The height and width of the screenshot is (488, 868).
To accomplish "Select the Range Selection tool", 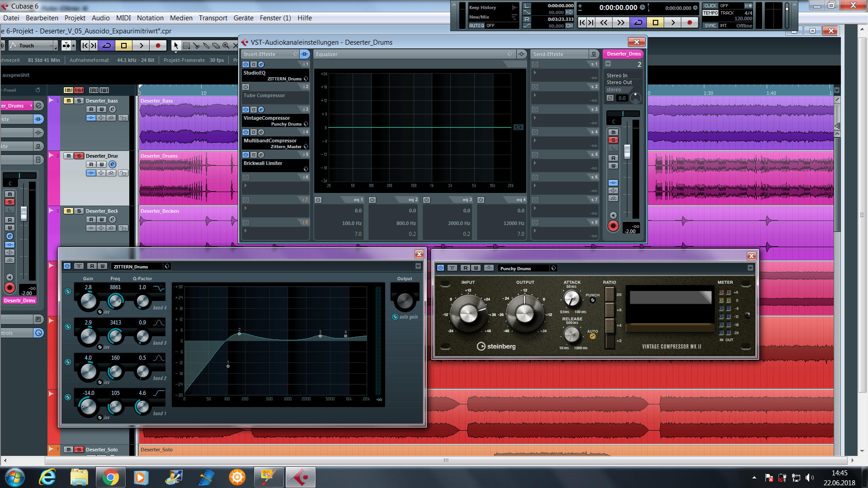I will click(186, 45).
